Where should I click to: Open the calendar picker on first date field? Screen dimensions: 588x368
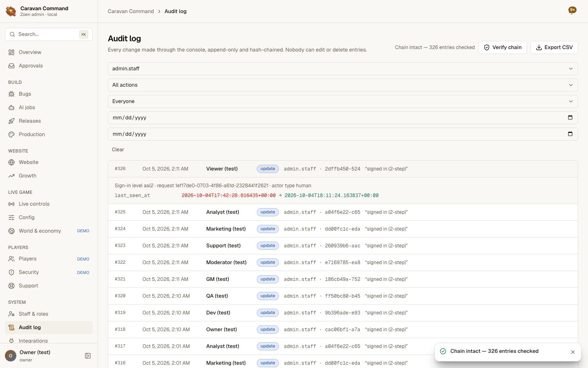[x=570, y=118]
